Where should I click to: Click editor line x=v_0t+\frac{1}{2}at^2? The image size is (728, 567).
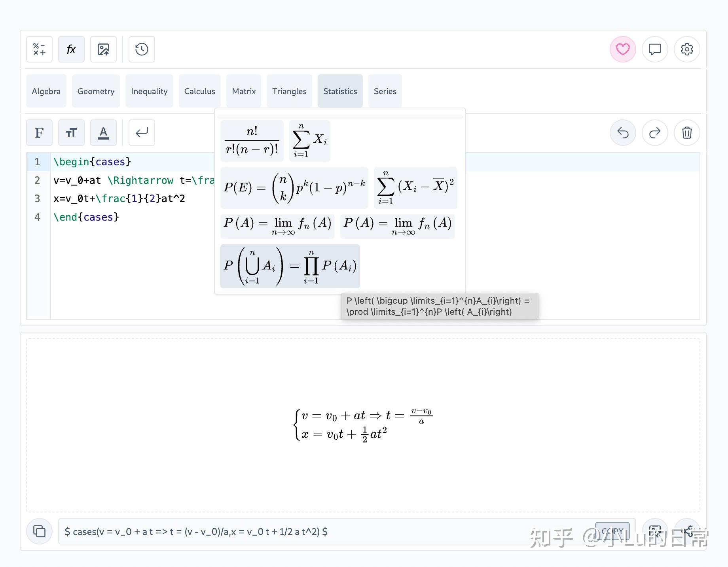tap(119, 198)
